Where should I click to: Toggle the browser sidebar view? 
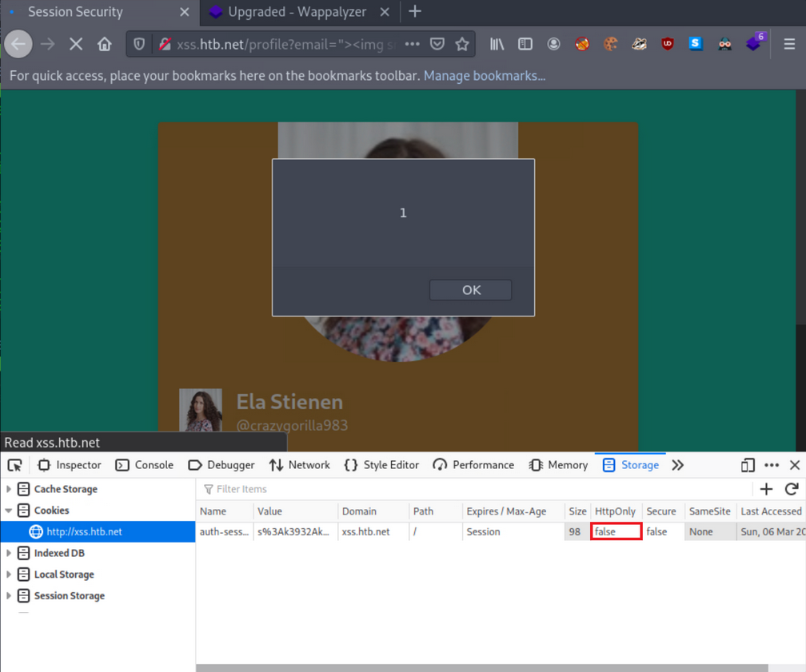(x=525, y=43)
